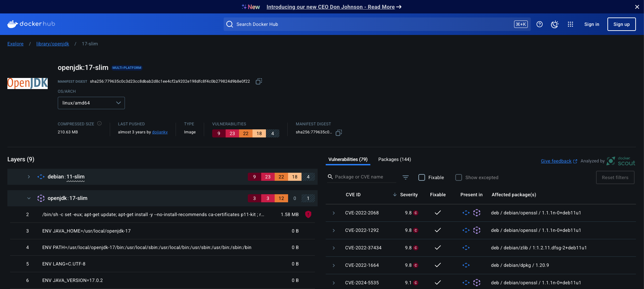Click the search magnifier in Docker Hub search bar
The height and width of the screenshot is (289, 644).
[x=230, y=24]
